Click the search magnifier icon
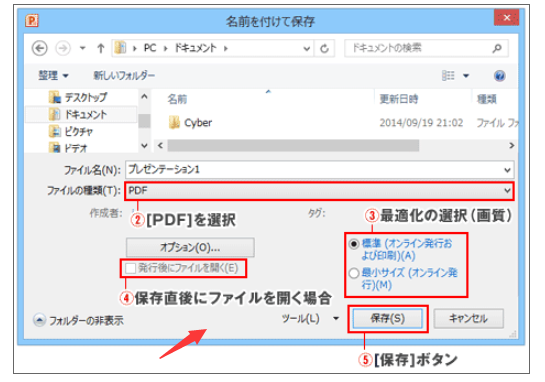The image size is (545, 382). 497,48
